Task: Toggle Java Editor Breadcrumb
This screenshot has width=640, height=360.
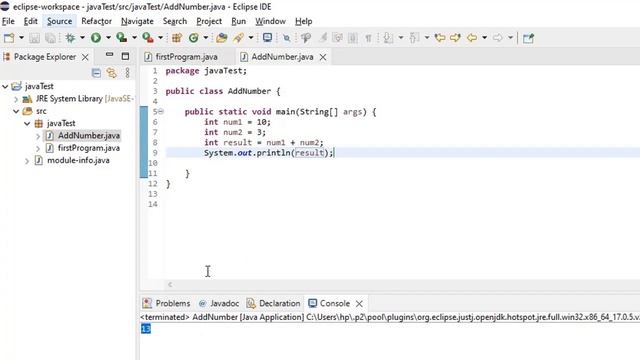Action: 306,38
